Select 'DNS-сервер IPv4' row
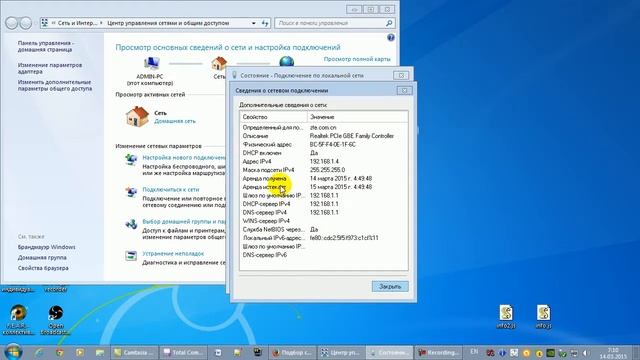The width and height of the screenshot is (640, 360). click(324, 213)
